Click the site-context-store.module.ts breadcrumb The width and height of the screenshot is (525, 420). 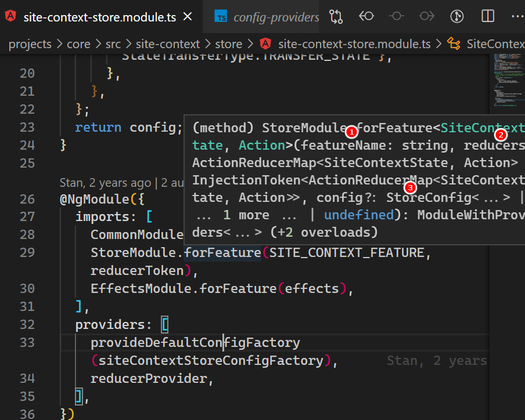tap(354, 44)
